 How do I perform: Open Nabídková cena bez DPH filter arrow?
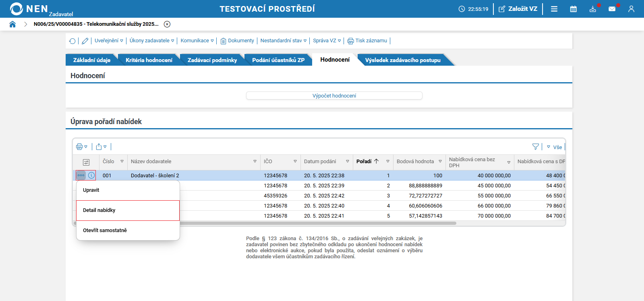(509, 162)
